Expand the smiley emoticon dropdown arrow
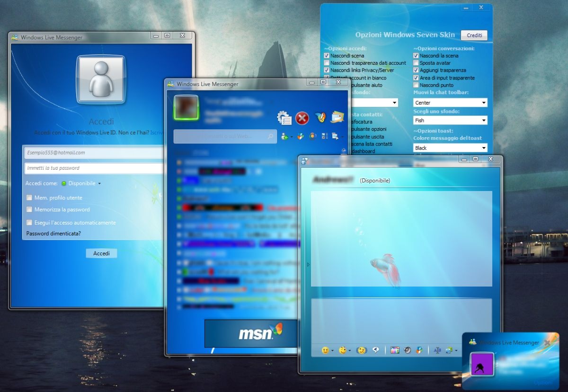Image resolution: width=568 pixels, height=392 pixels. coord(332,351)
